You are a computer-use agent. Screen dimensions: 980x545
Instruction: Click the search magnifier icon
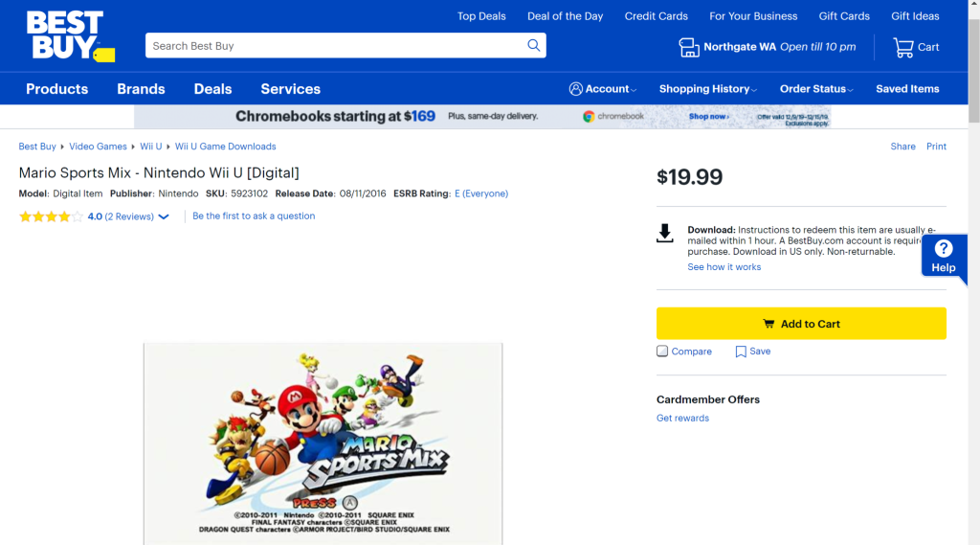click(534, 45)
